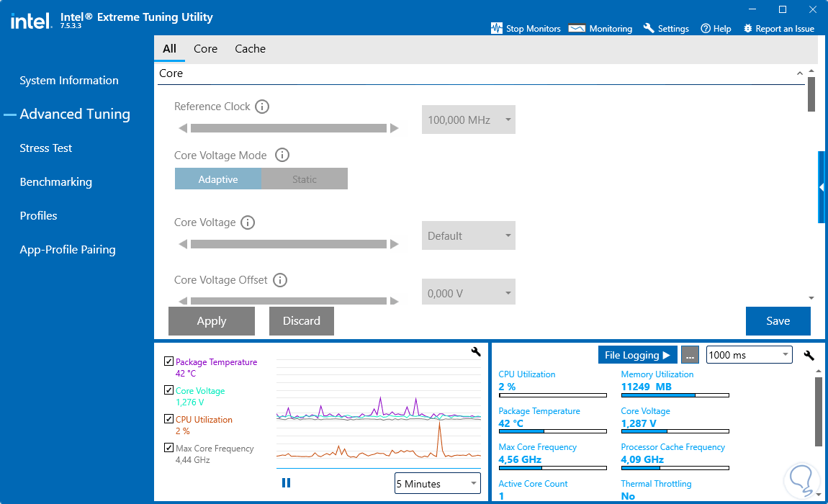
Task: Show info for Core Voltage Mode
Action: (x=282, y=156)
